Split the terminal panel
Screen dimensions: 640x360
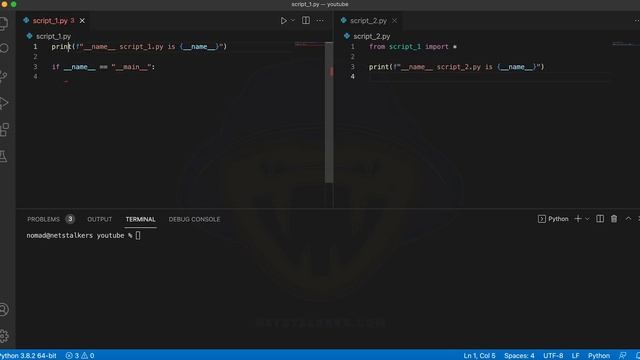point(600,219)
